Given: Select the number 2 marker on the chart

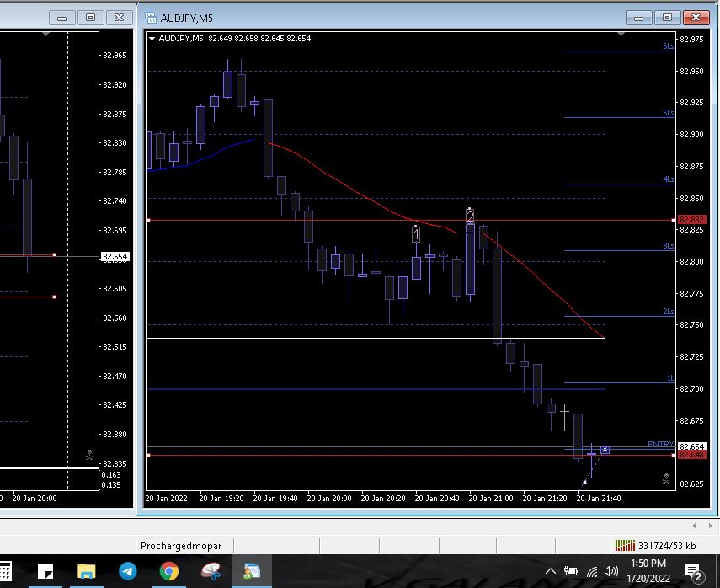Looking at the screenshot, I should pos(470,216).
